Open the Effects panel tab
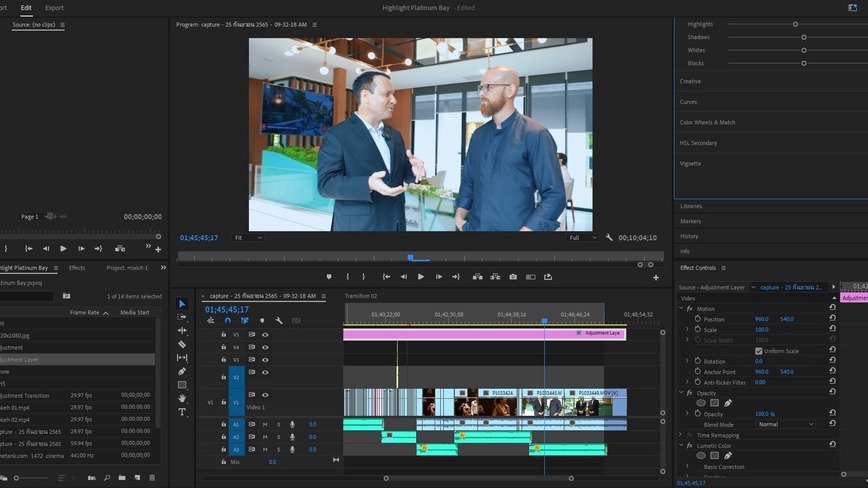The width and height of the screenshot is (868, 488). pos(76,268)
